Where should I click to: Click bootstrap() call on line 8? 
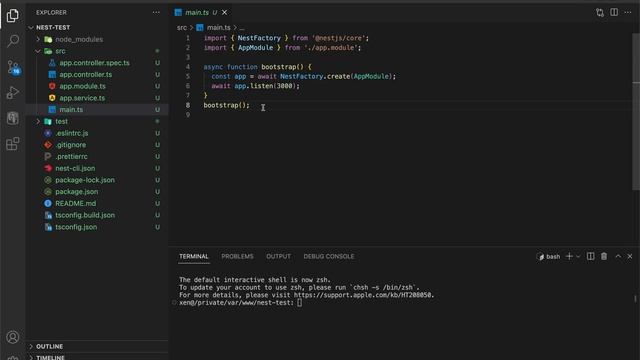pyautogui.click(x=227, y=105)
